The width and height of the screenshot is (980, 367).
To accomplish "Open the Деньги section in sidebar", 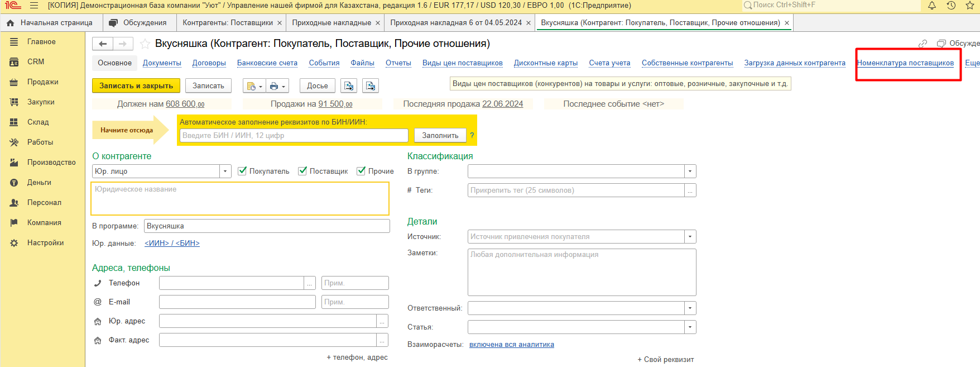I will click(x=39, y=182).
